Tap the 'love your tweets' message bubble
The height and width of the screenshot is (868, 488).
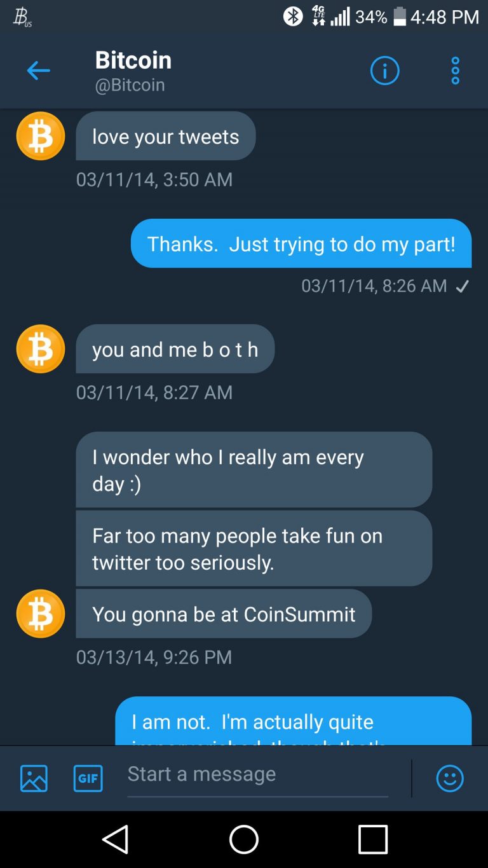tap(165, 135)
